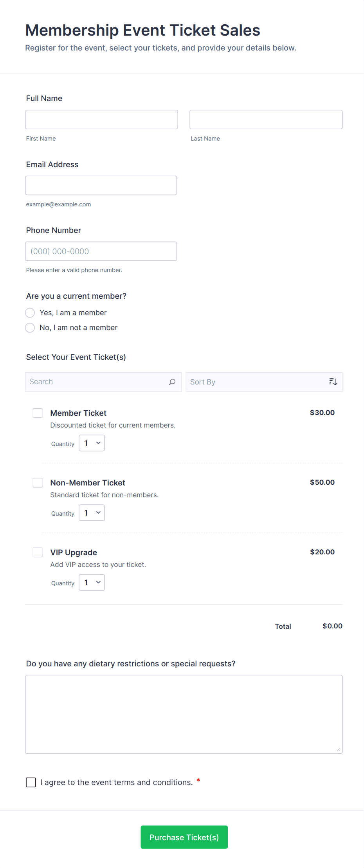Check the Member Ticket checkbox
364x868 pixels.
coord(38,413)
